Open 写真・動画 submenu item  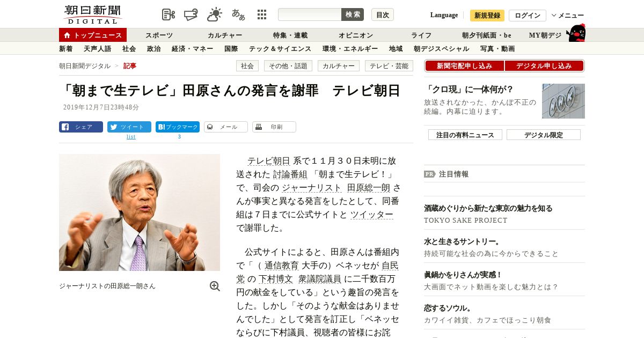[x=497, y=48]
